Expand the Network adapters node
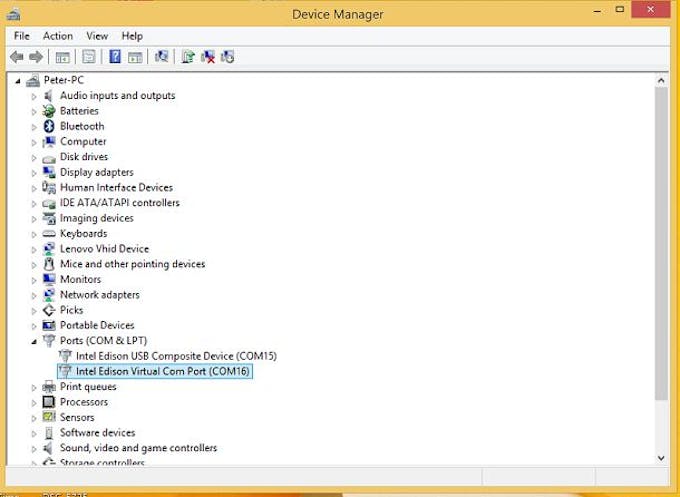680x497 pixels. click(34, 295)
